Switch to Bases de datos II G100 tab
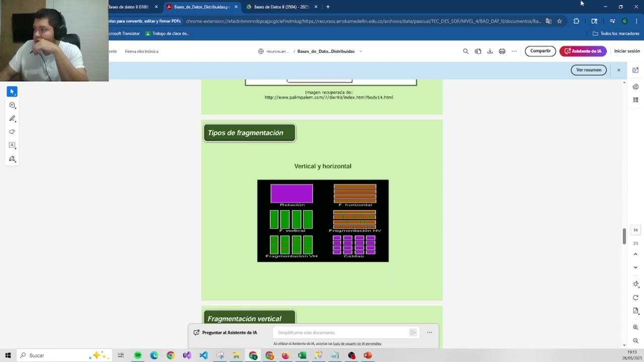644x362 pixels. [128, 7]
